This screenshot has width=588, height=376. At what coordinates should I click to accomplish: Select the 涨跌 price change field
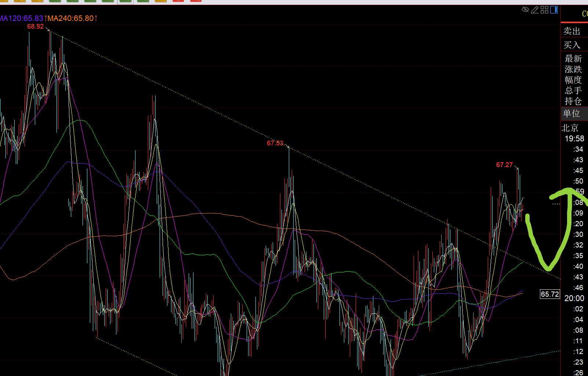(573, 69)
